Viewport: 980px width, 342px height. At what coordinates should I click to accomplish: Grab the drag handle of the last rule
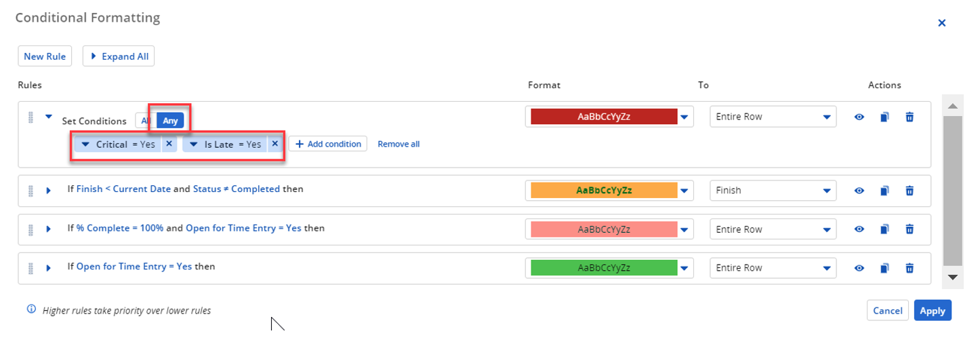(x=30, y=268)
